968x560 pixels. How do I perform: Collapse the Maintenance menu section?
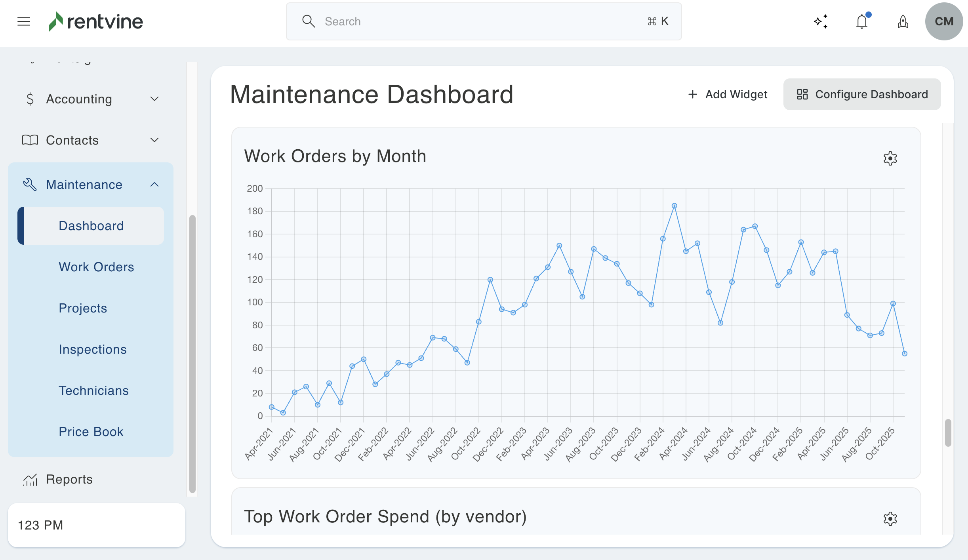[154, 185]
